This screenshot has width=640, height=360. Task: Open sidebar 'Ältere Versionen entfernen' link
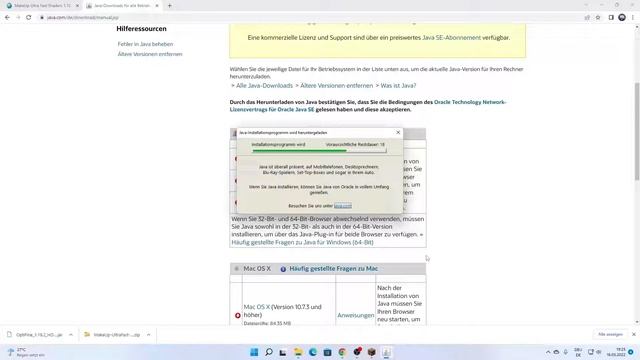coord(150,54)
